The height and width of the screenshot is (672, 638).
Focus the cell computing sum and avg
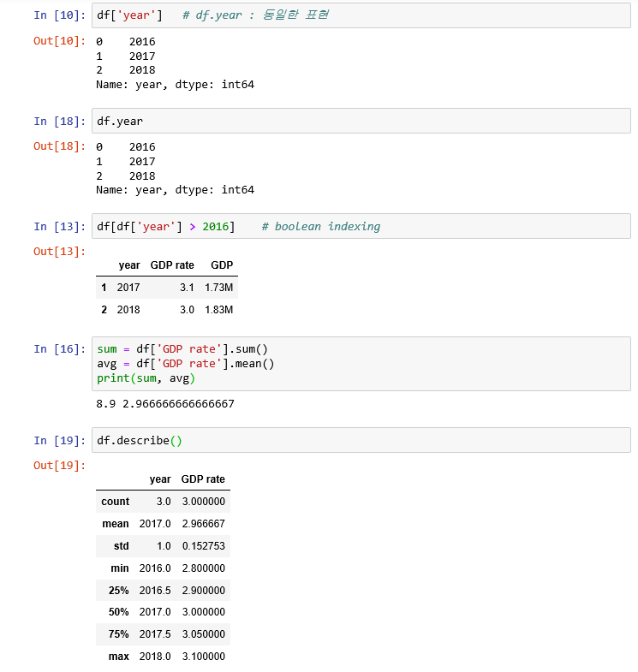click(361, 364)
